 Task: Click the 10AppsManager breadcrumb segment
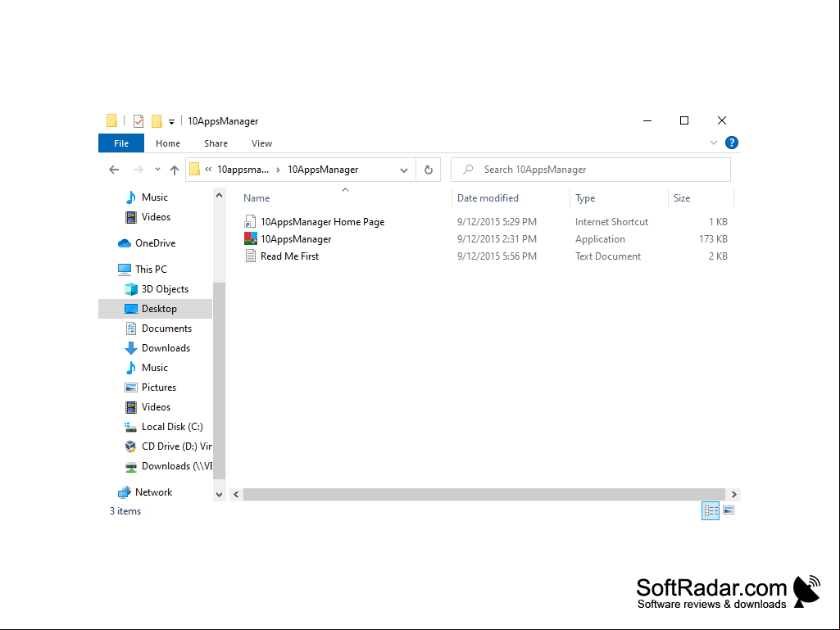(x=323, y=170)
